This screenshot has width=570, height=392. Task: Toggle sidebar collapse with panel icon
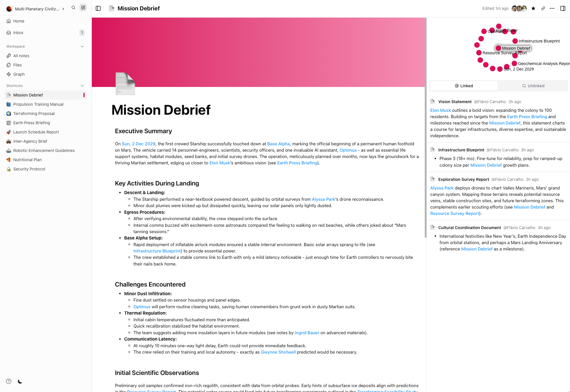tap(99, 8)
